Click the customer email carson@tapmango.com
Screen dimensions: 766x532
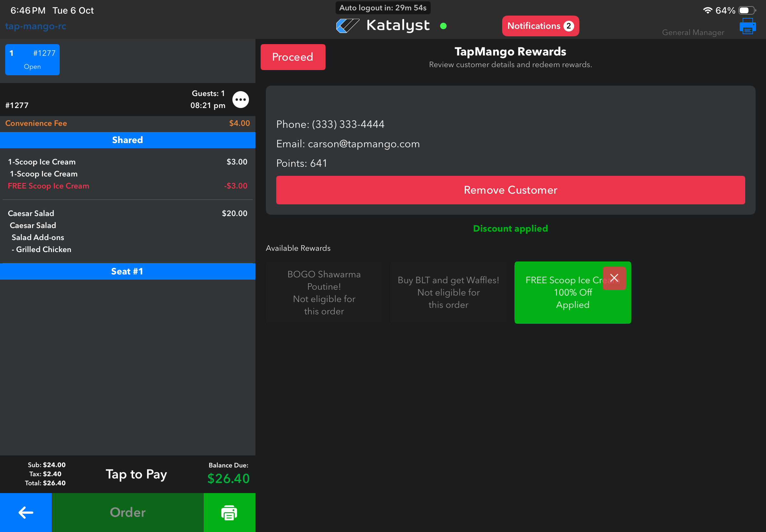(348, 144)
